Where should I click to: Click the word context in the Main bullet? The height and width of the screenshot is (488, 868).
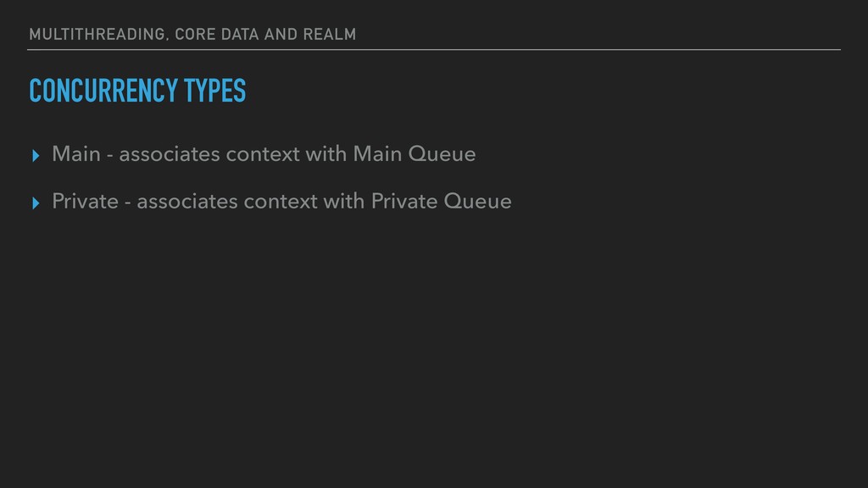pyautogui.click(x=263, y=155)
